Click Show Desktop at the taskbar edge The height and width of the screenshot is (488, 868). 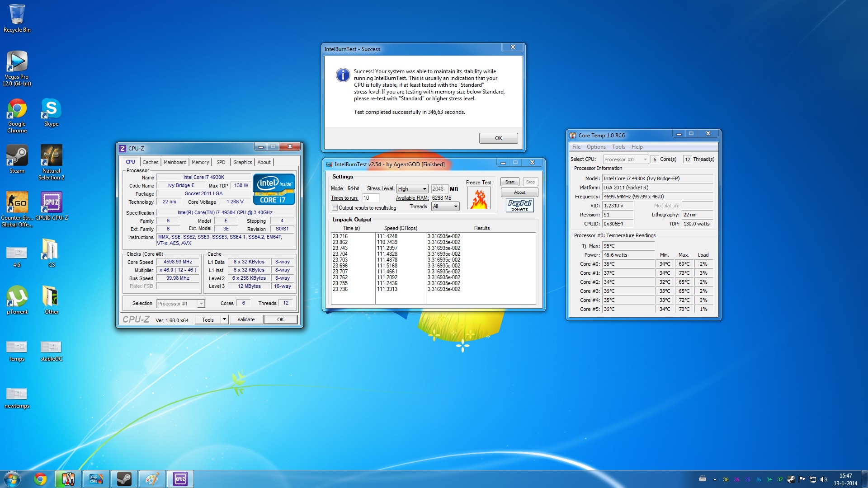[864, 479]
